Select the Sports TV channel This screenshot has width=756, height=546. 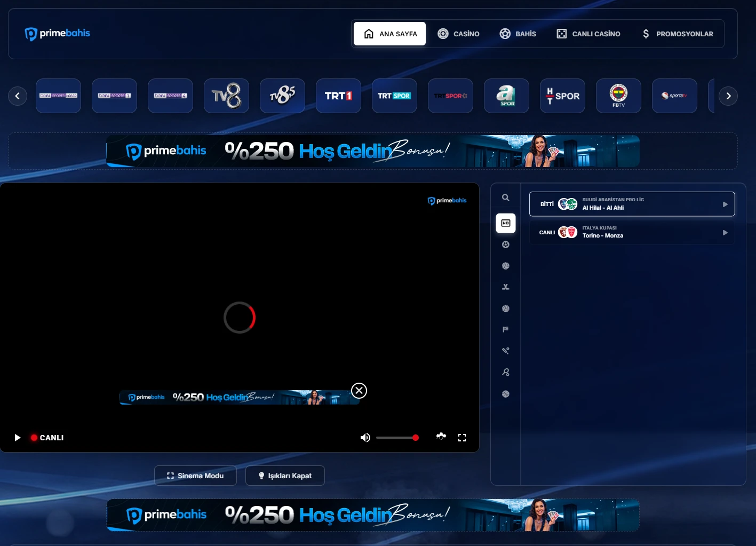point(674,96)
